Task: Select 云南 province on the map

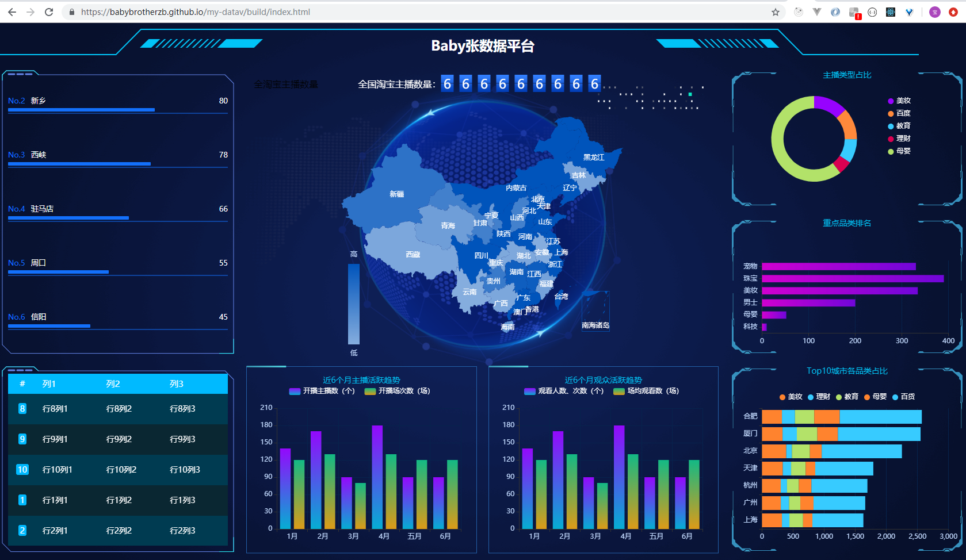Action: [469, 292]
